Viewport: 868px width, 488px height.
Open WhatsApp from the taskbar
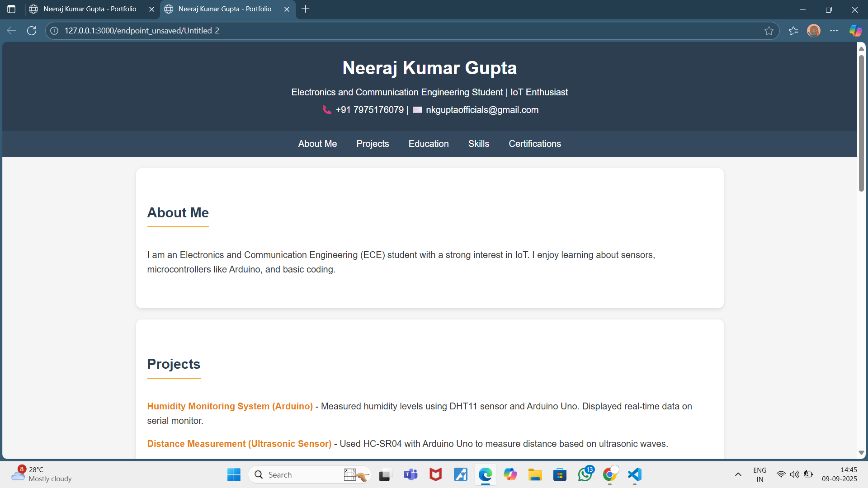585,474
